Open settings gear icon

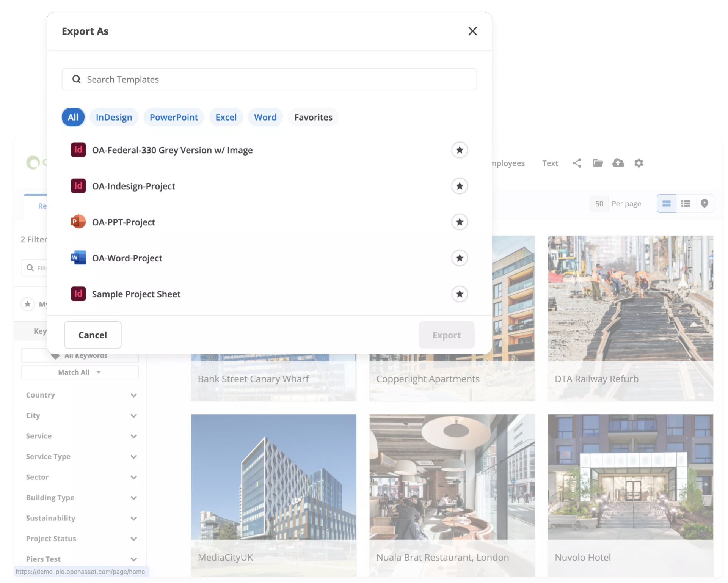click(x=639, y=163)
